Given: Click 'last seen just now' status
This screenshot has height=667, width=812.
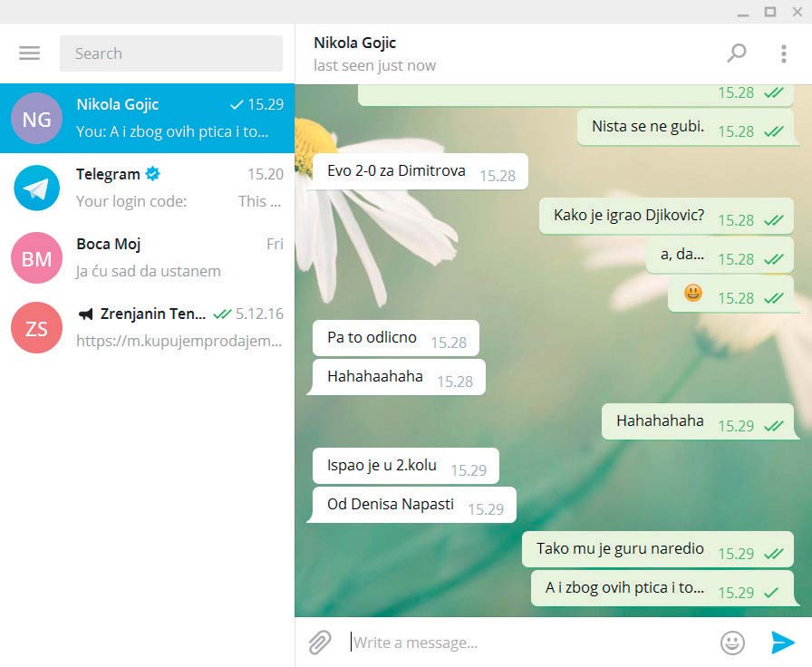Looking at the screenshot, I should point(374,66).
